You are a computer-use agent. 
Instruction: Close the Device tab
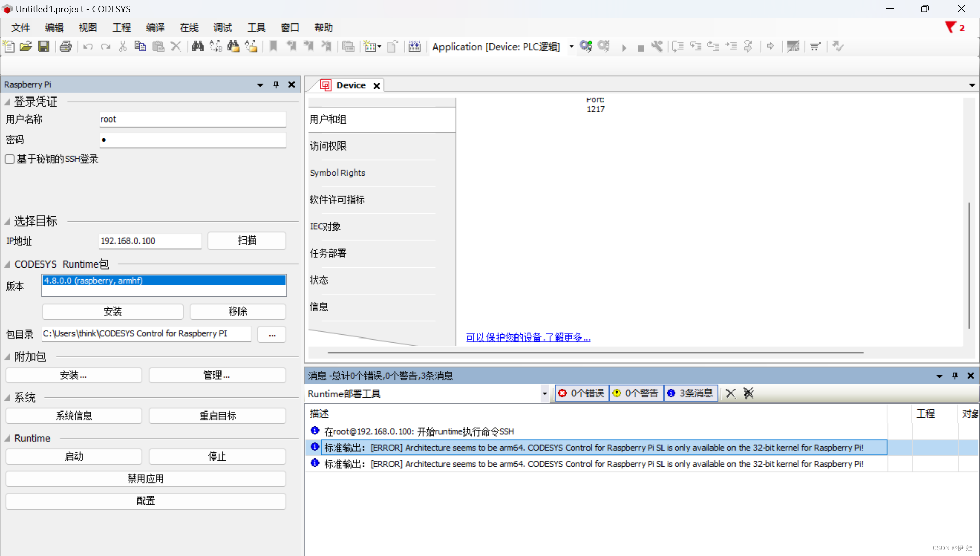[x=377, y=86]
